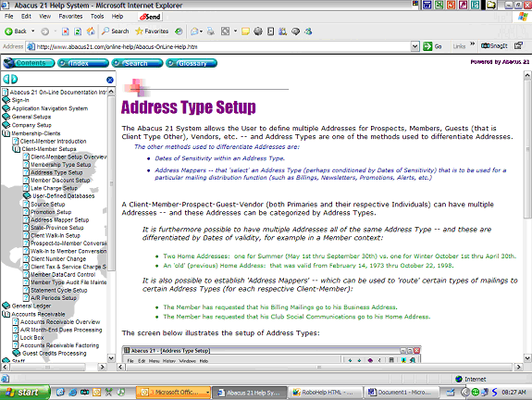Click the SnagIt toolbar button
The image size is (532, 400).
494,46
